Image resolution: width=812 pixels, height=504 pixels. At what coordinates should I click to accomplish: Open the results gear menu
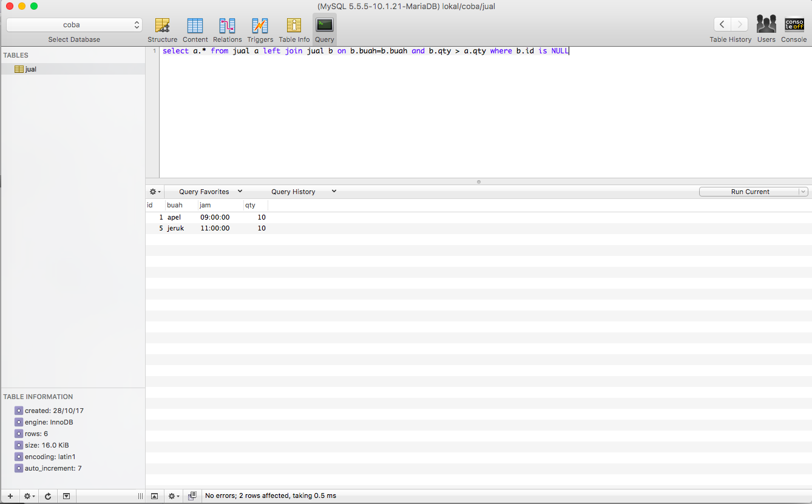(x=174, y=496)
